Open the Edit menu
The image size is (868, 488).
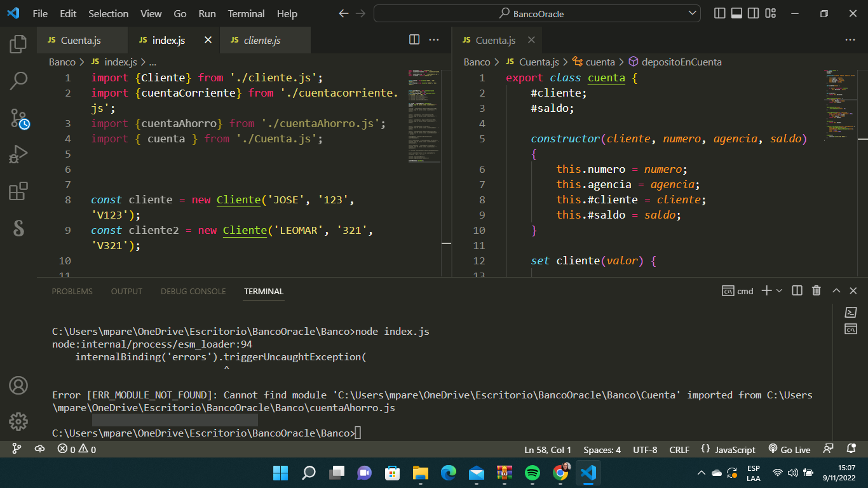(x=68, y=13)
